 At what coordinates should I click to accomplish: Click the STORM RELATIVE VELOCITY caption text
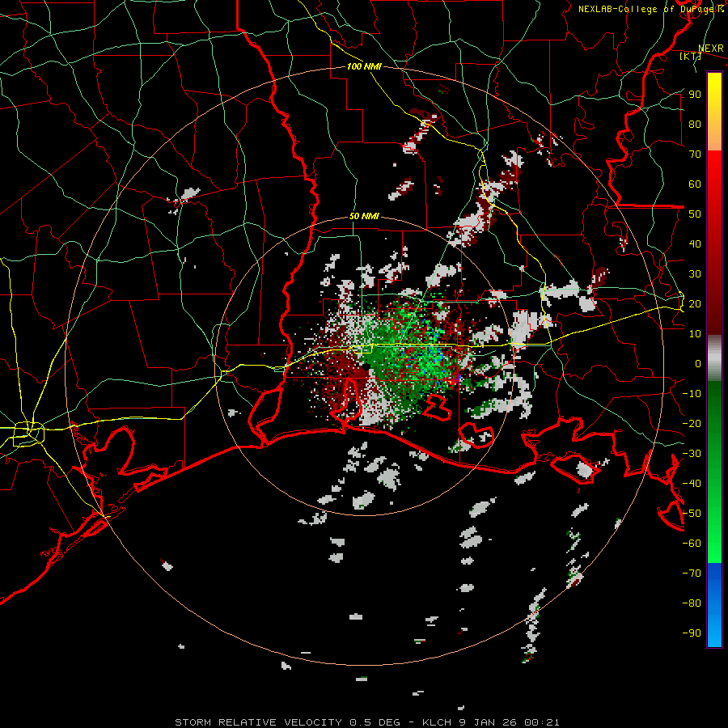point(260,722)
